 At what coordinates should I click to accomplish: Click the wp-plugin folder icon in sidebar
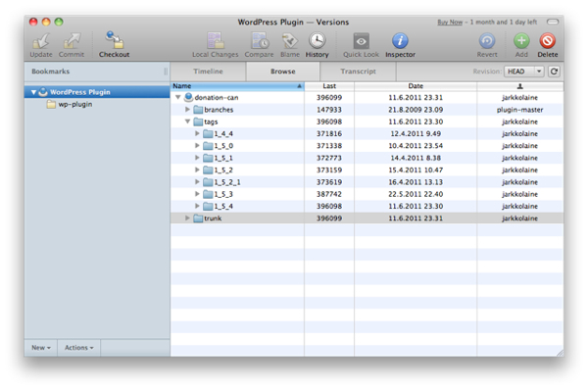coord(51,104)
